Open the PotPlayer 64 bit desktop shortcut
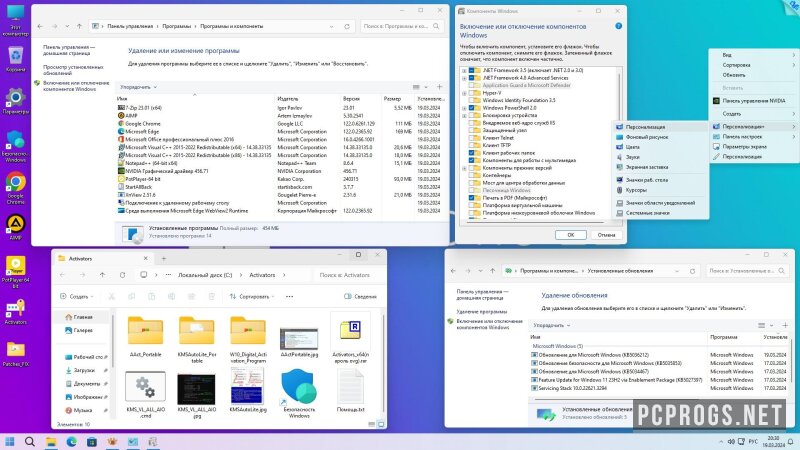Screen dimensions: 800x450 [15, 272]
